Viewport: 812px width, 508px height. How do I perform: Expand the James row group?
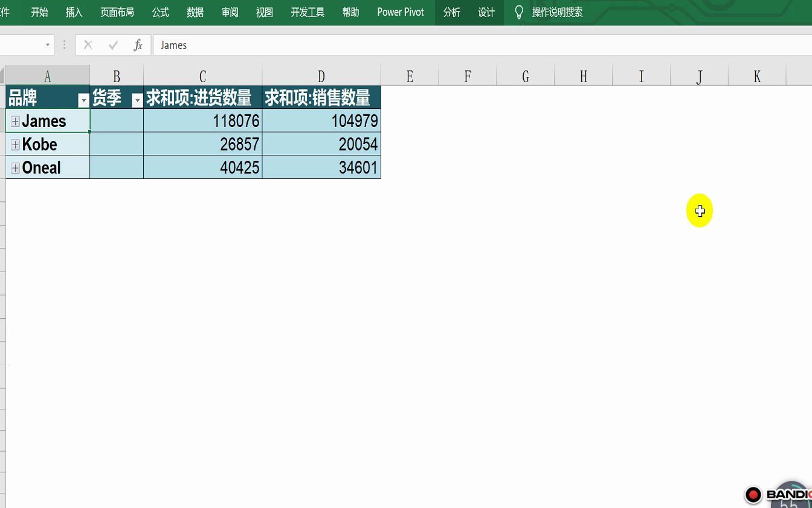pos(15,122)
